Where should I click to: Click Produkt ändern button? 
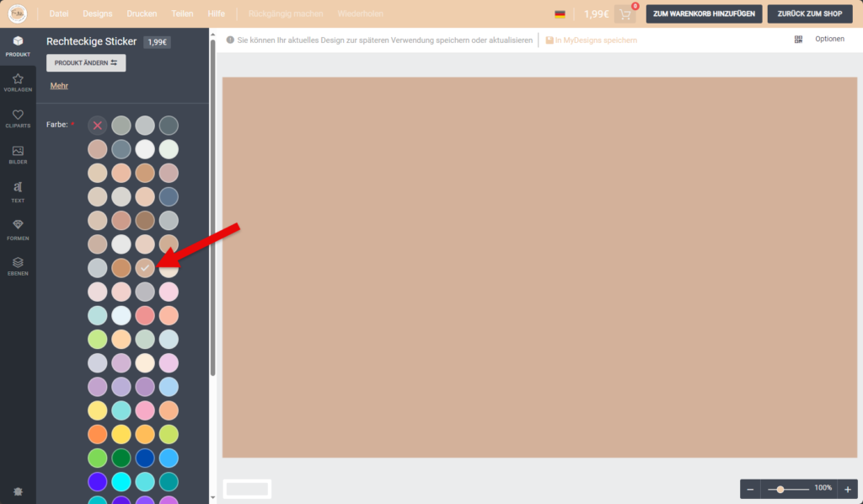[86, 63]
